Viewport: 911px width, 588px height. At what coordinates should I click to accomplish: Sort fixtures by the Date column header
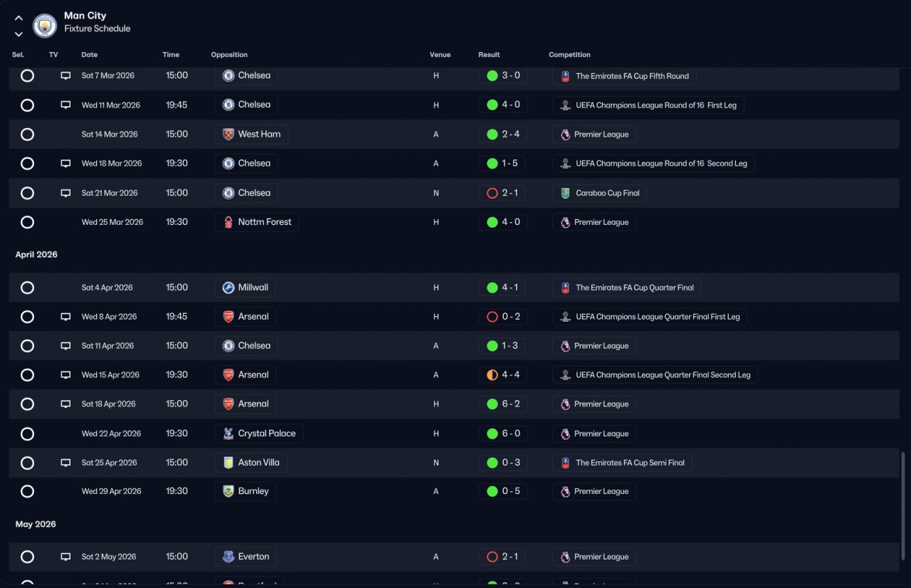pyautogui.click(x=90, y=55)
